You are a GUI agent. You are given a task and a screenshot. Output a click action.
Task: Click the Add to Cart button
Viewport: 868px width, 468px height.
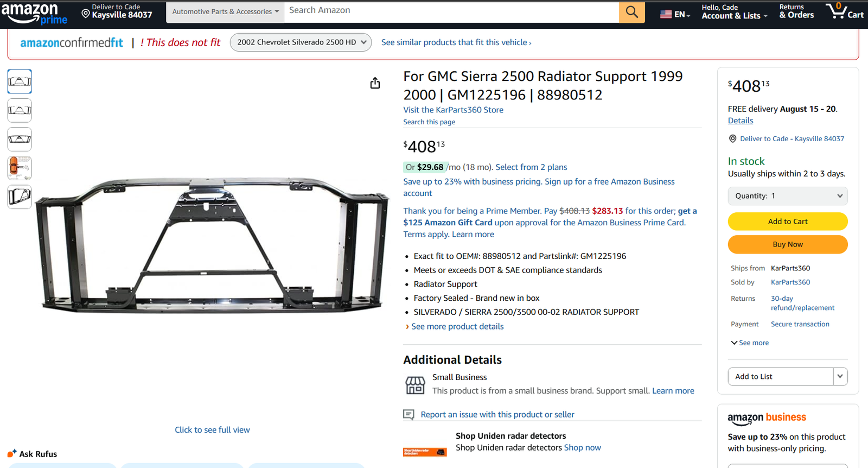(788, 222)
